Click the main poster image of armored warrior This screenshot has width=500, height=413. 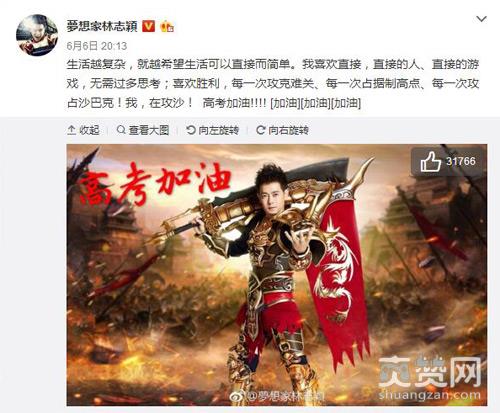277,275
